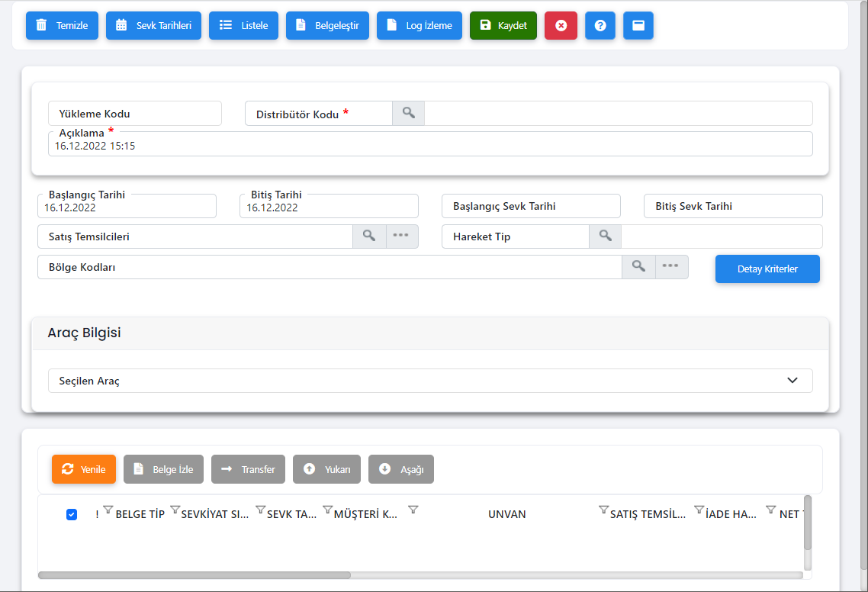Click the Listele toolbar button
The image size is (868, 592).
pyautogui.click(x=243, y=25)
